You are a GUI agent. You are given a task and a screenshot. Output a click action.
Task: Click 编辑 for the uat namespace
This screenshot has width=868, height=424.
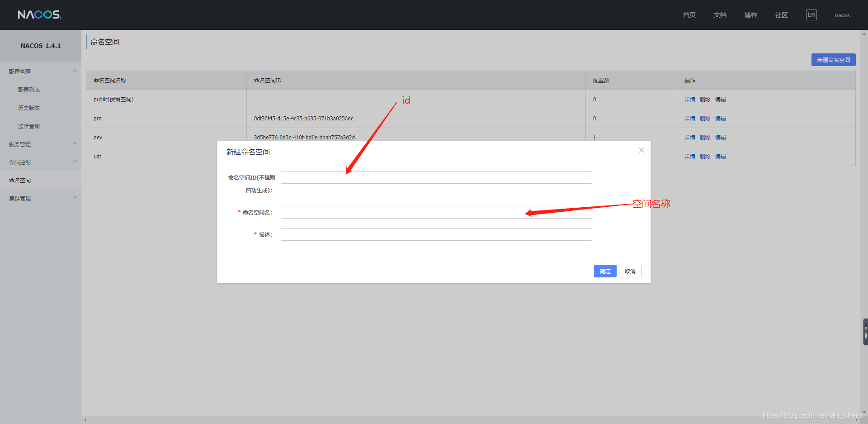coord(720,157)
